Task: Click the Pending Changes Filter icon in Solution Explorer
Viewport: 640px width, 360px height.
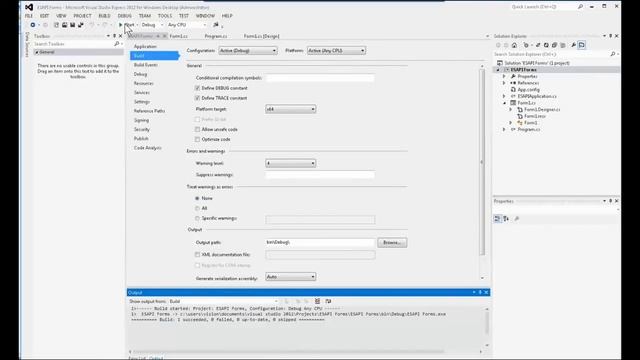Action: click(x=526, y=45)
